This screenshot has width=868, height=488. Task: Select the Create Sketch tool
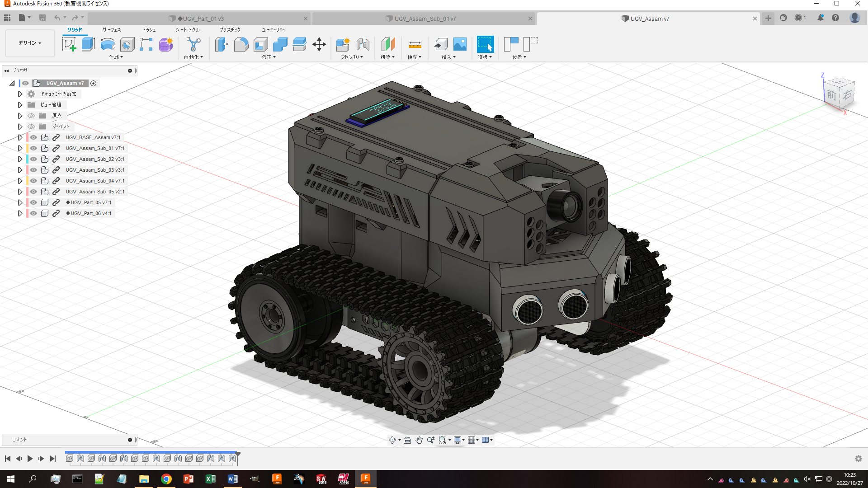pos(69,44)
